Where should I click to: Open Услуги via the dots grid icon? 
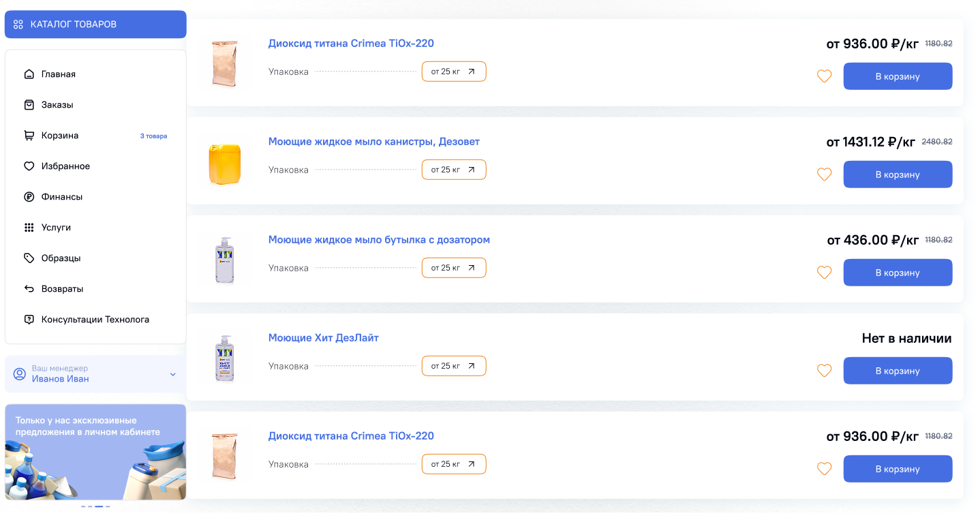[x=29, y=228]
